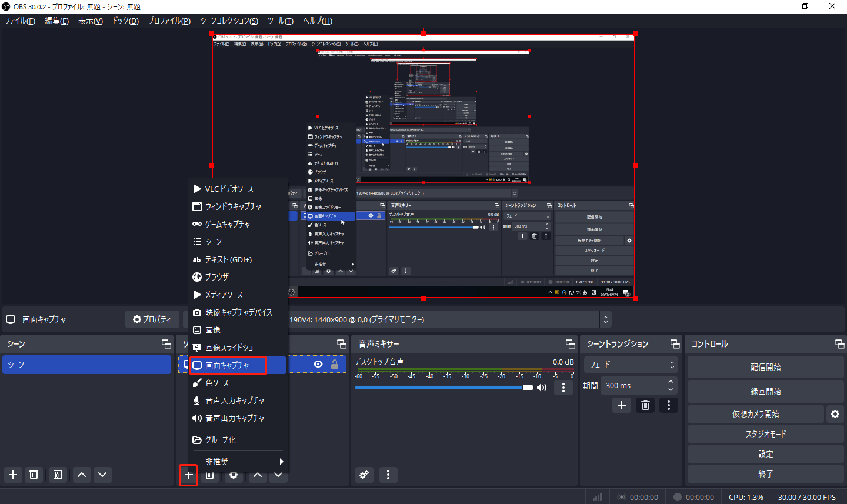This screenshot has width=847, height=504.
Task: Delete selected scene with trash icon
Action: tap(34, 475)
